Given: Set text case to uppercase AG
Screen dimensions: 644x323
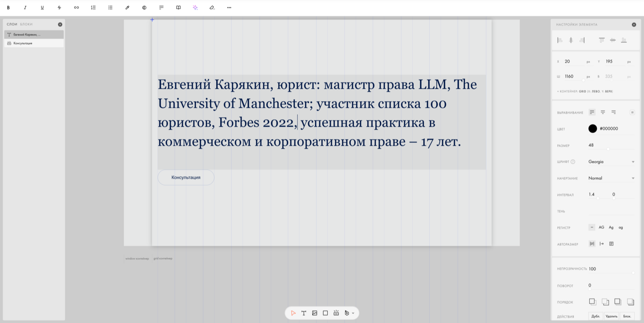Looking at the screenshot, I should click(x=601, y=227).
